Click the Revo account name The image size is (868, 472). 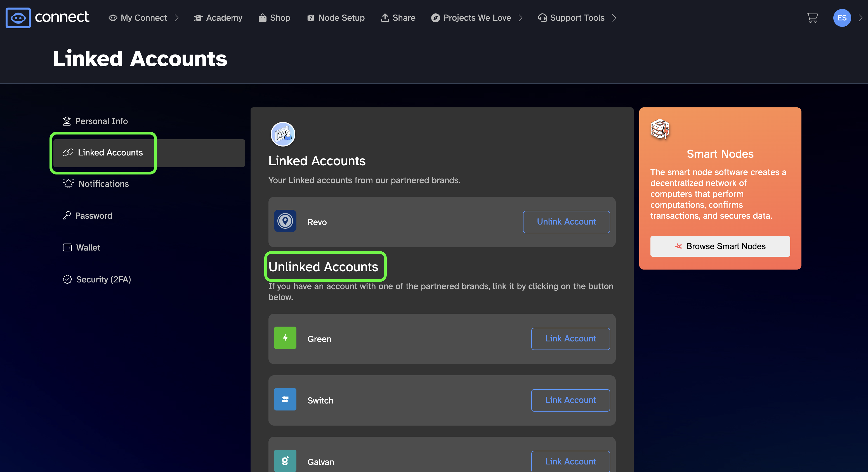click(x=317, y=222)
